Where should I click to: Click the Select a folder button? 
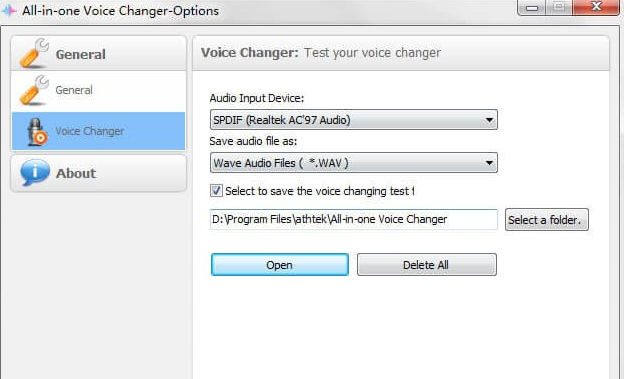pos(546,220)
